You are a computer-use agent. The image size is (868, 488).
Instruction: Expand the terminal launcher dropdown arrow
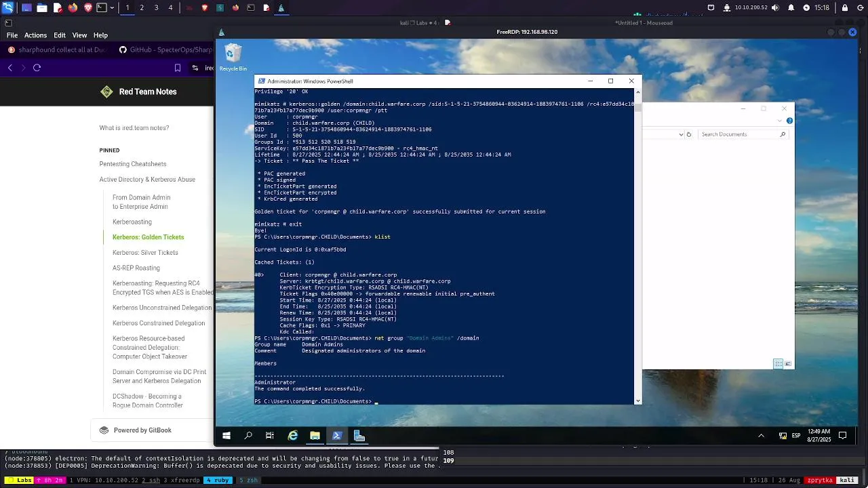pyautogui.click(x=112, y=7)
